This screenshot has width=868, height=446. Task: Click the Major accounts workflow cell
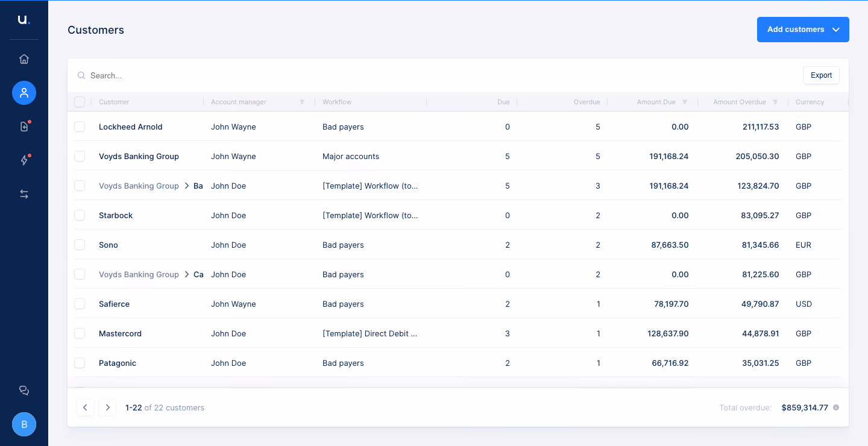(351, 156)
